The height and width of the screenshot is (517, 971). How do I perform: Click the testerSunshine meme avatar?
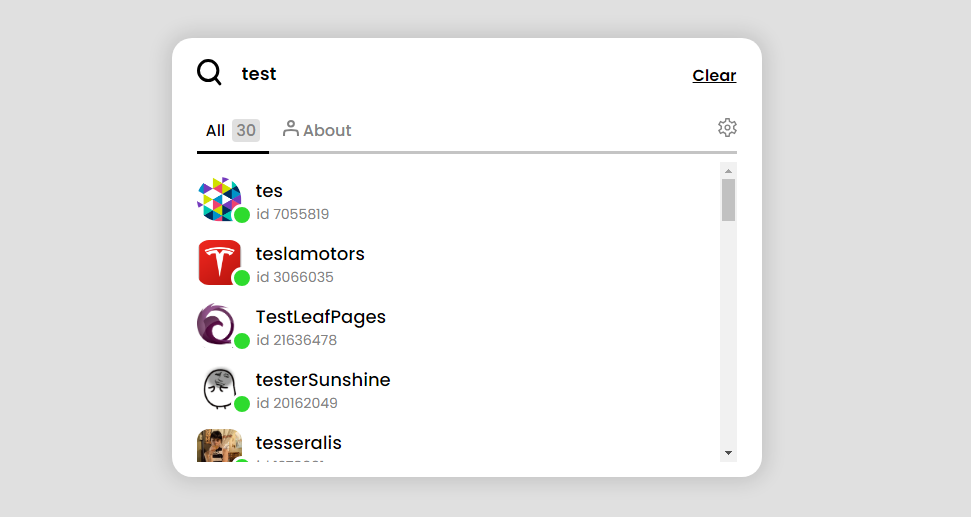[218, 388]
